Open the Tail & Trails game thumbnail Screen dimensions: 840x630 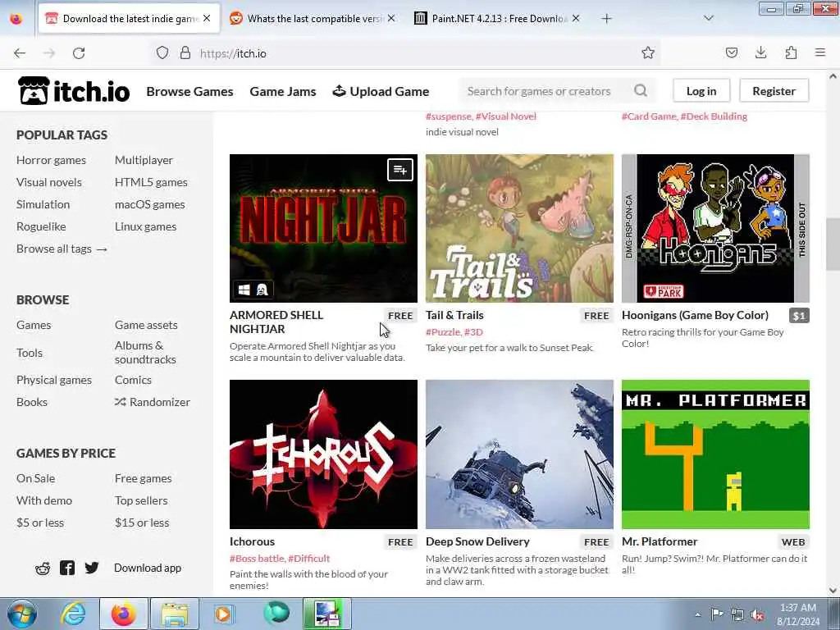[519, 228]
